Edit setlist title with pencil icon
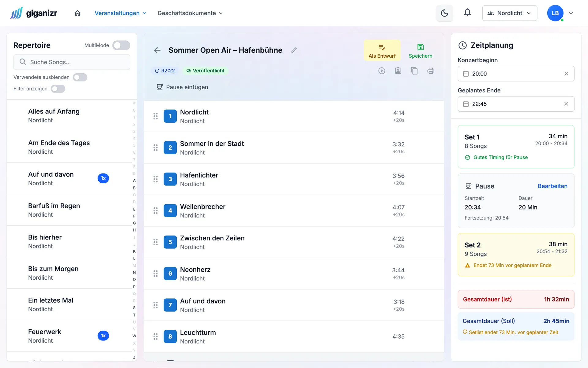 pyautogui.click(x=294, y=50)
